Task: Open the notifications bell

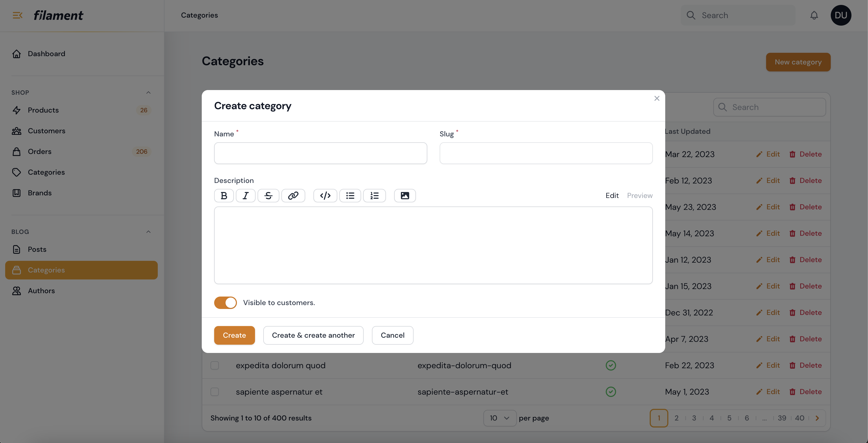Action: (814, 15)
